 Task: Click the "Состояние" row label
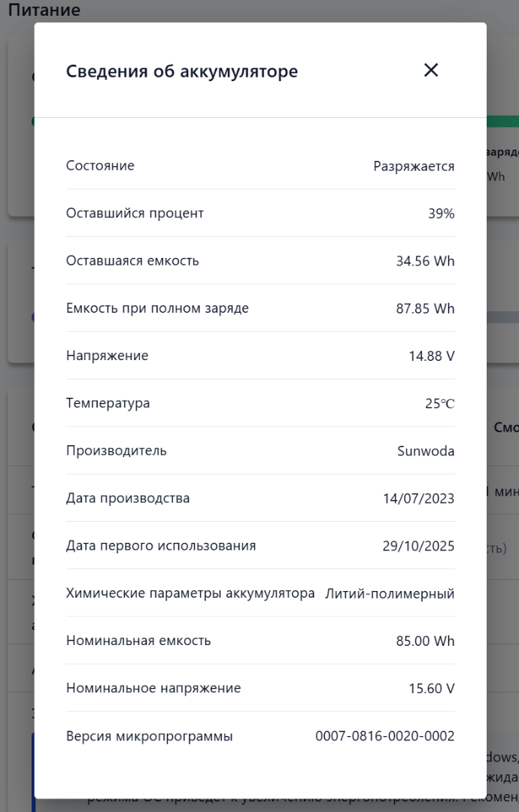click(x=100, y=165)
